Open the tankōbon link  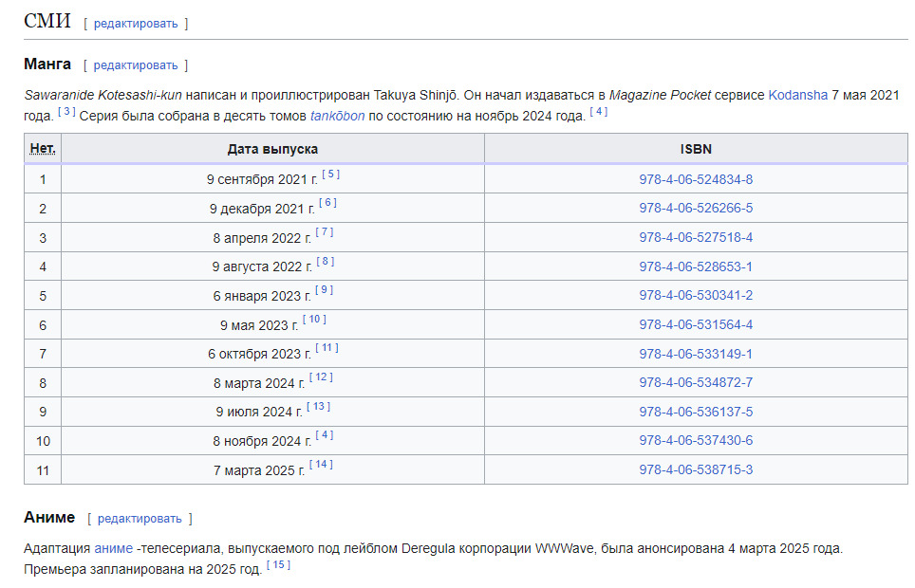[x=335, y=116]
